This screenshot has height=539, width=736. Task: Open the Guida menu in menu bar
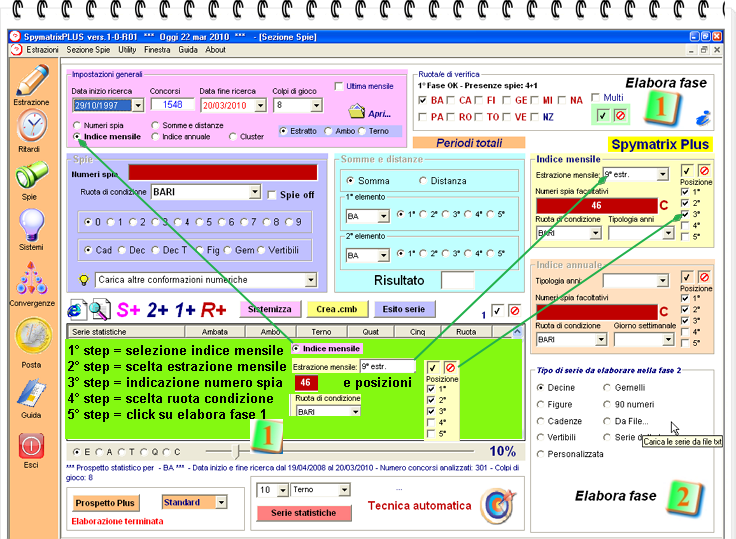point(188,50)
